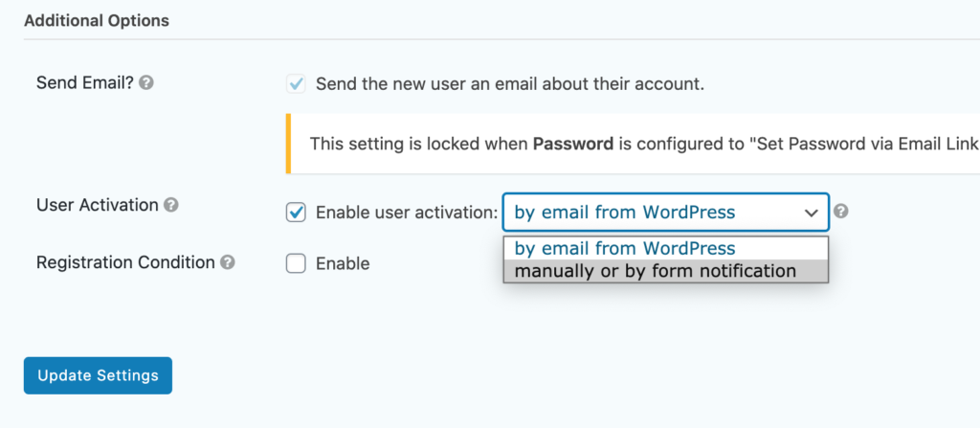Enable the Registration Condition checkbox
This screenshot has width=980, height=428.
click(296, 263)
